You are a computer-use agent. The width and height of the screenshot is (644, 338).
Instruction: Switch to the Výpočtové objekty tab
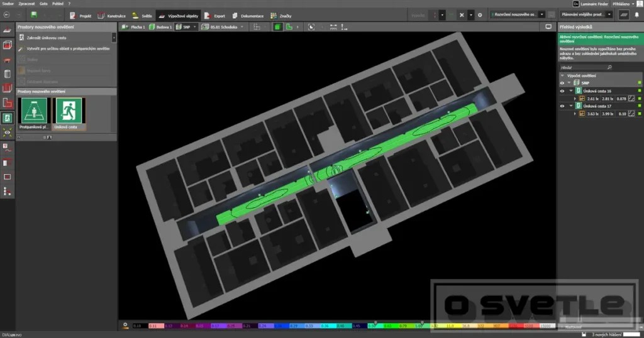pyautogui.click(x=179, y=16)
